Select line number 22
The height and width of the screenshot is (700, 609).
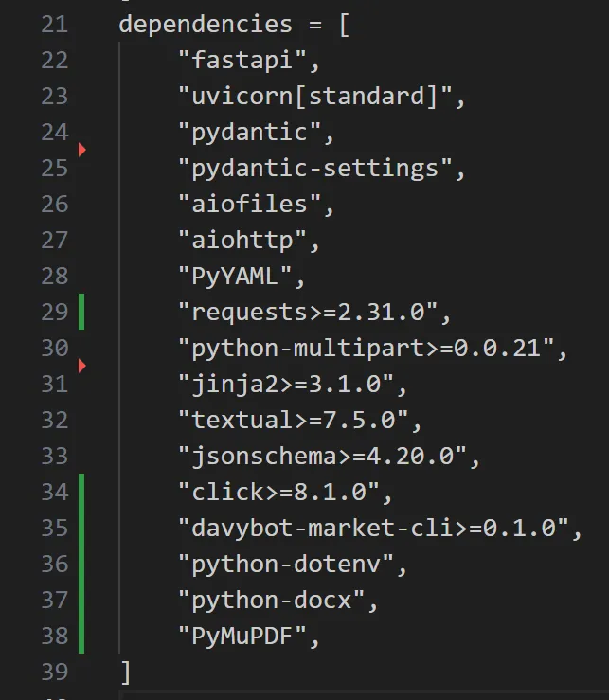(55, 61)
